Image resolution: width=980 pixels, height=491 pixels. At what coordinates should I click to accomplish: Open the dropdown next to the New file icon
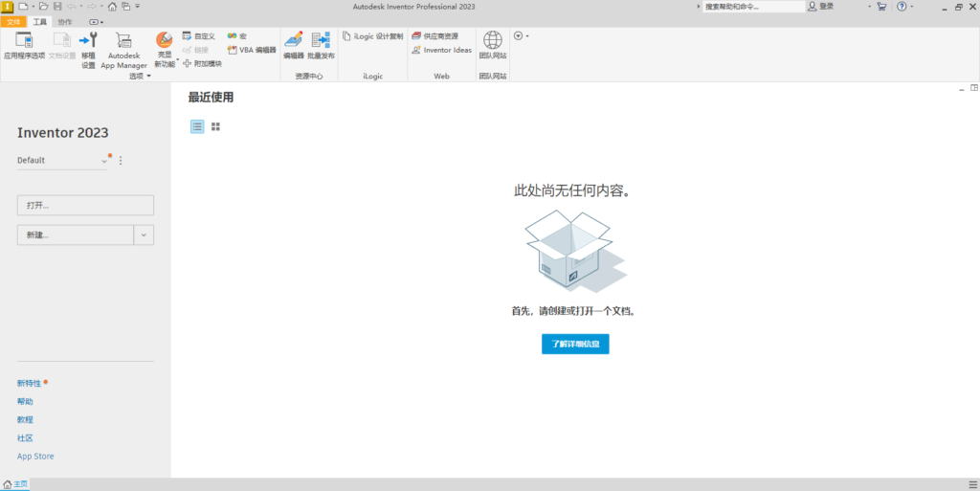(33, 7)
